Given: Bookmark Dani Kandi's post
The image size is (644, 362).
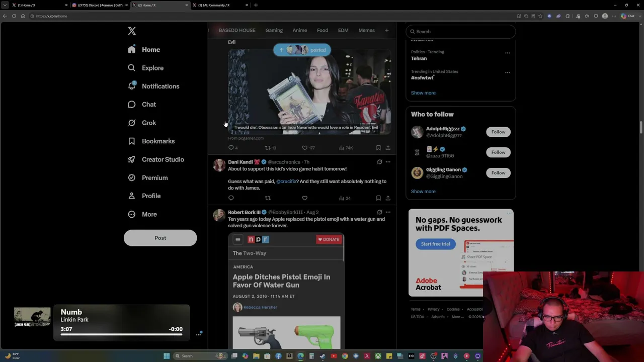Looking at the screenshot, I should click(x=378, y=198).
